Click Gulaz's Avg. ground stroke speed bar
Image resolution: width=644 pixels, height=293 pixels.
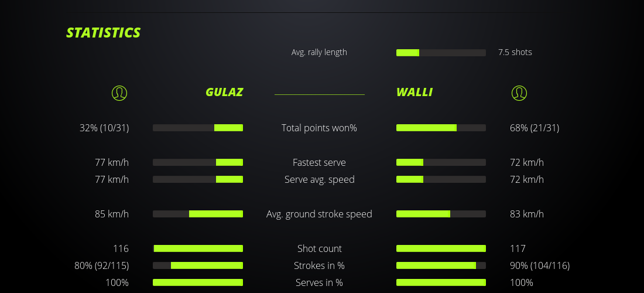coord(198,214)
